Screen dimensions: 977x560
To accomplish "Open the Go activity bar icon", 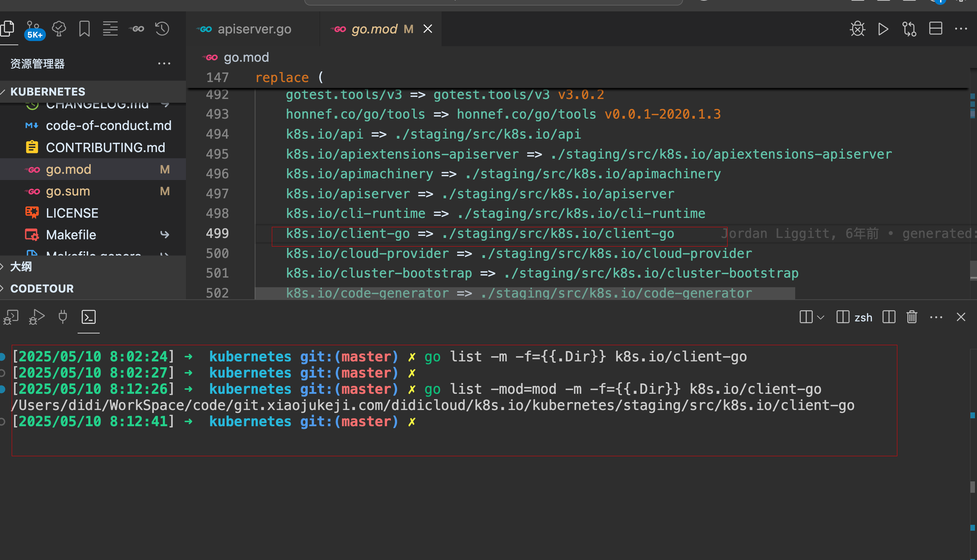I will 137,29.
